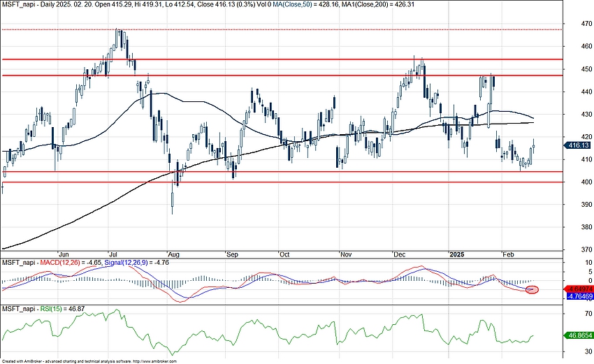The image size is (594, 364).
Task: Click the Signal(12,26,9) = -4.76 legend text
Action: [137, 263]
